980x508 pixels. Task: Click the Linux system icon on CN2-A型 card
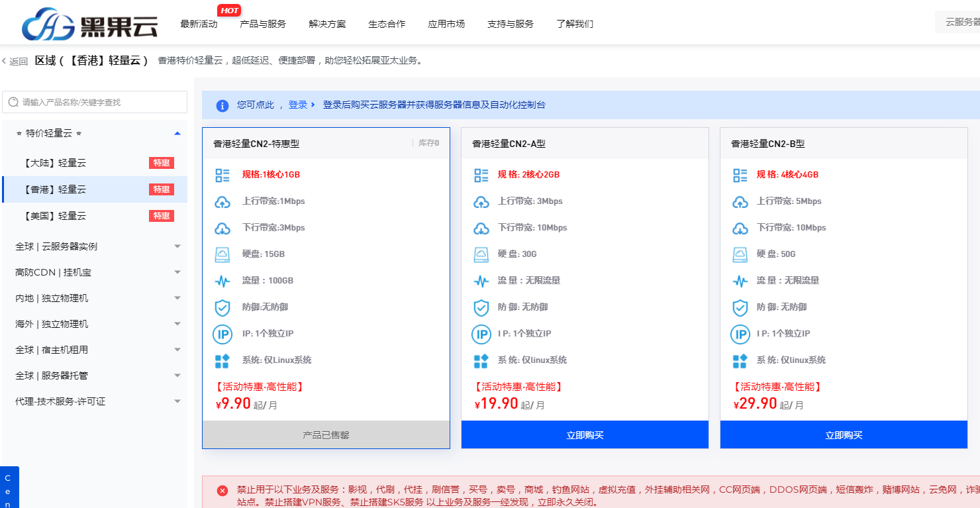pos(481,360)
